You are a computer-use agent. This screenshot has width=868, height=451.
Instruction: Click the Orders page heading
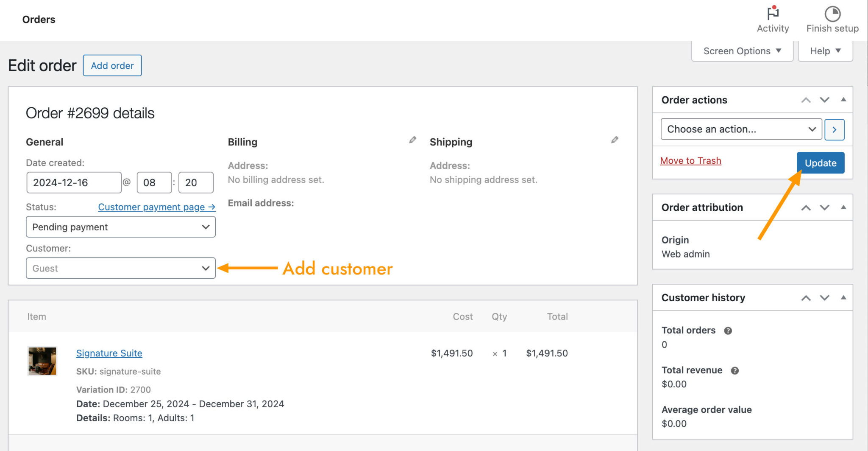tap(39, 20)
